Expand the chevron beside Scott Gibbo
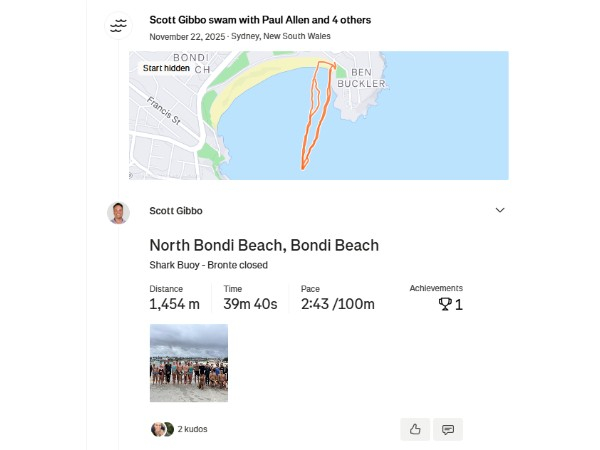This screenshot has height=450, width=600. 500,210
